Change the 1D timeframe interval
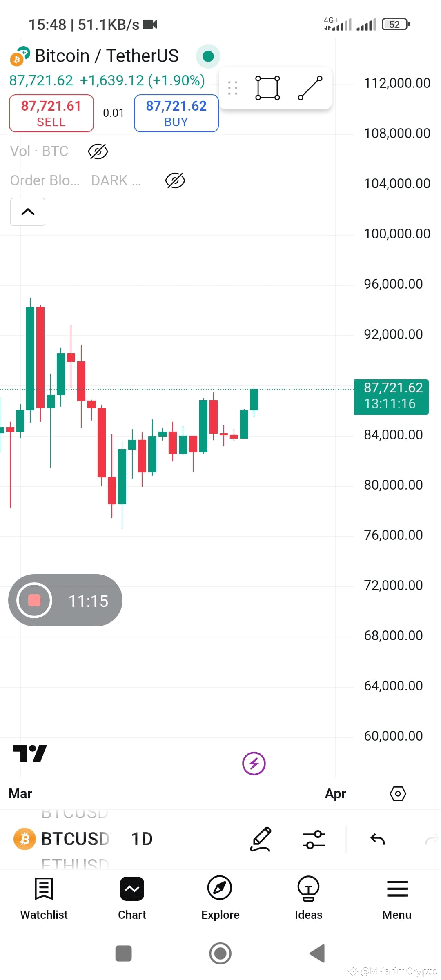The height and width of the screenshot is (980, 441). pyautogui.click(x=142, y=839)
